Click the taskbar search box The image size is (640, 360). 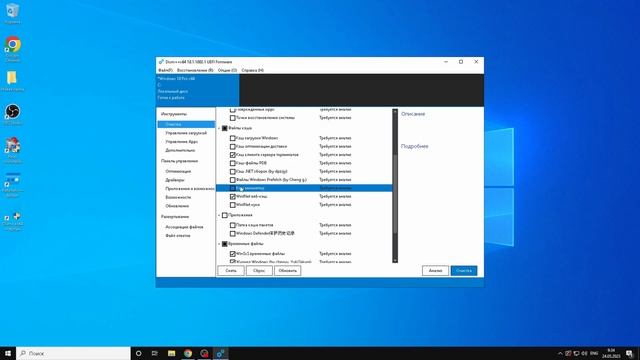[x=73, y=353]
